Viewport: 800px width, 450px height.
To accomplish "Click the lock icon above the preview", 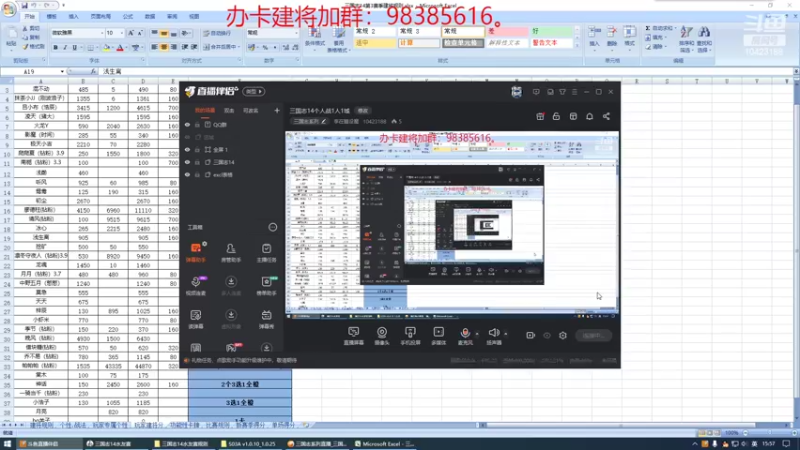I will point(556,116).
